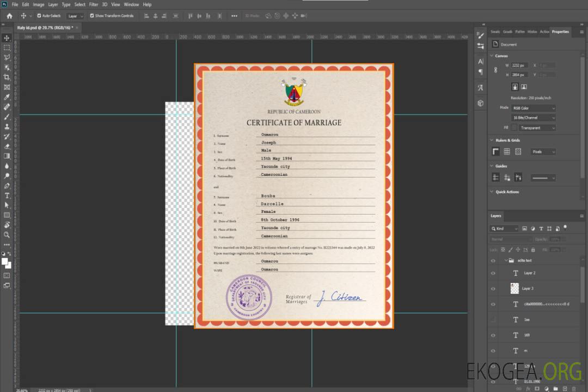Edit the canvas width W field
588x392 pixels.
(519, 65)
